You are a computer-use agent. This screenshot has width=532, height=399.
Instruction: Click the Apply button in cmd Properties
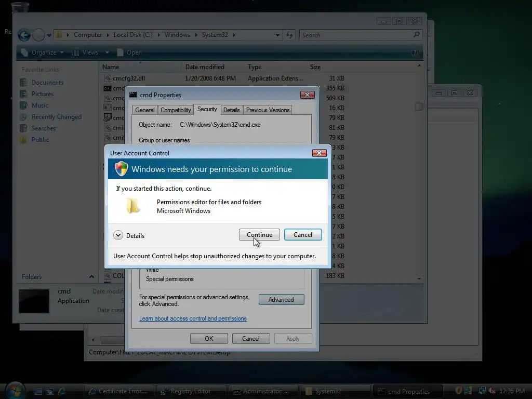[293, 339]
